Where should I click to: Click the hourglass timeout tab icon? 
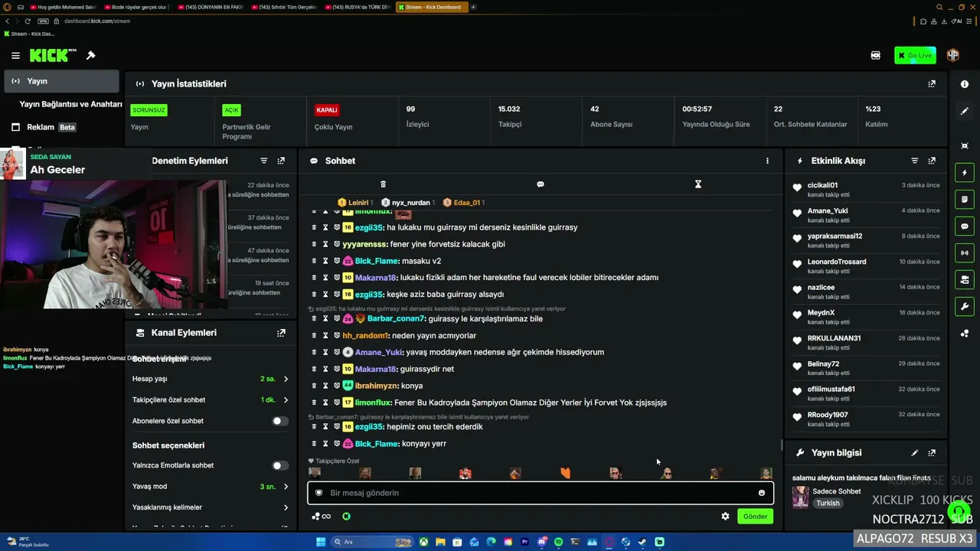[x=698, y=184]
